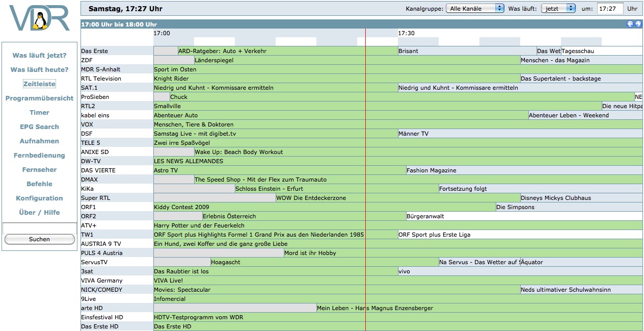Select ARD-Ratgeber: Auto + Verkehr programme
The height and width of the screenshot is (331, 644).
pos(288,51)
